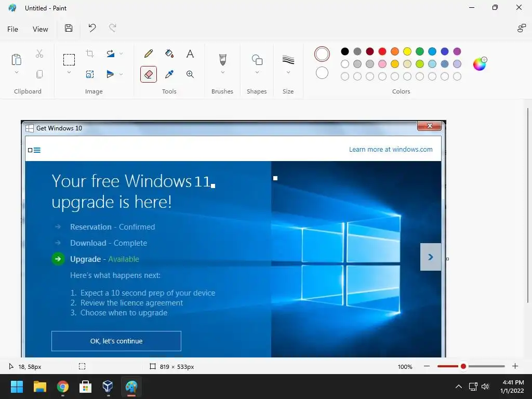Pick the black color swatch
This screenshot has width=532, height=399.
pyautogui.click(x=345, y=51)
